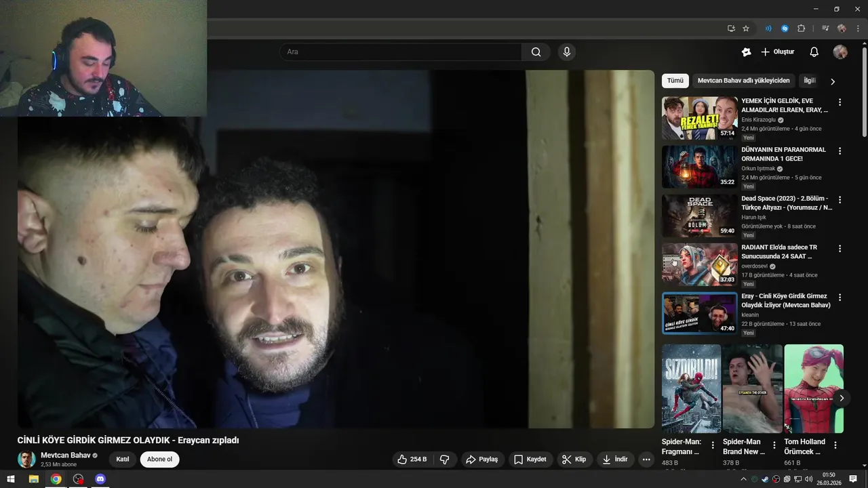Focus the Ara search field

pyautogui.click(x=400, y=52)
